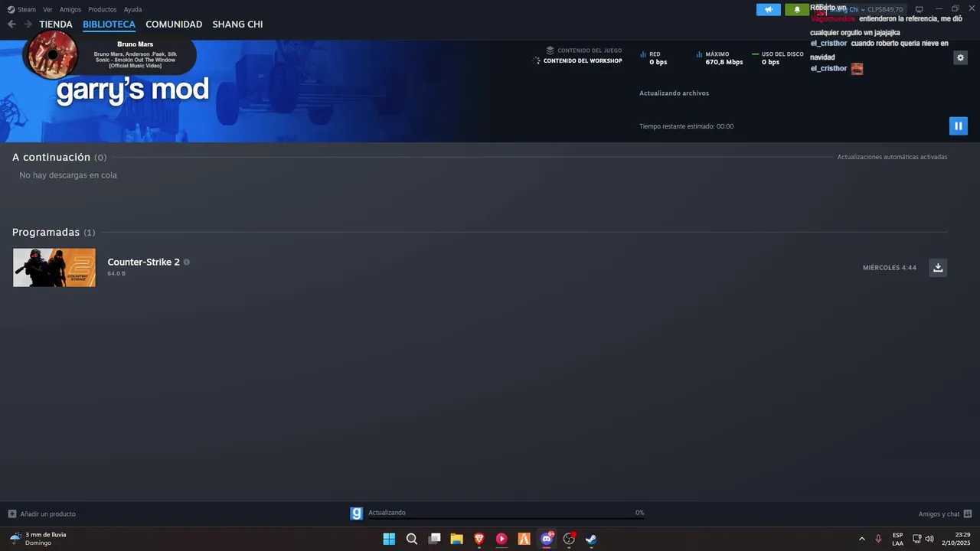Switch to COMUNIDAD tab

tap(174, 24)
